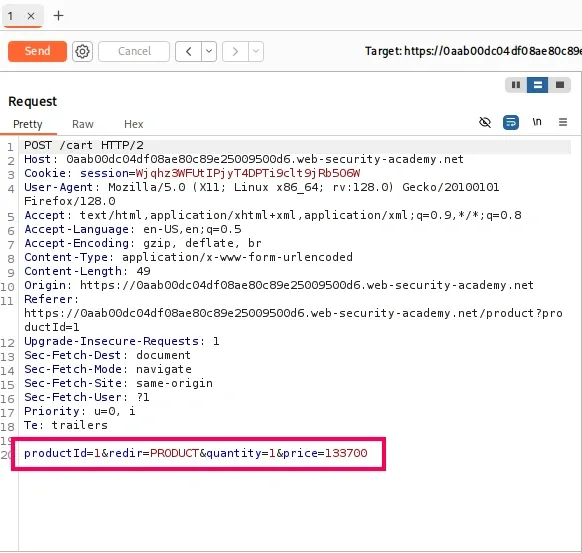Select the Pretty request tab

pos(28,124)
